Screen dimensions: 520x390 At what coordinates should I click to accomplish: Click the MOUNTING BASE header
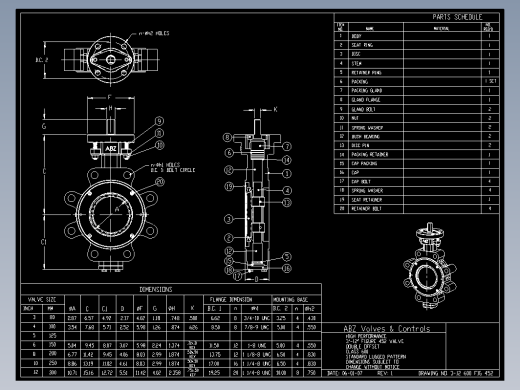pyautogui.click(x=290, y=300)
